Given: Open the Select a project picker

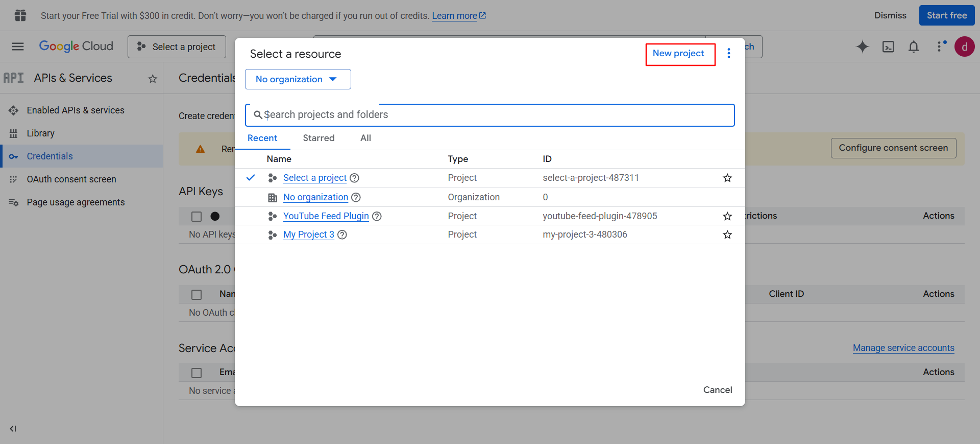Looking at the screenshot, I should click(177, 46).
